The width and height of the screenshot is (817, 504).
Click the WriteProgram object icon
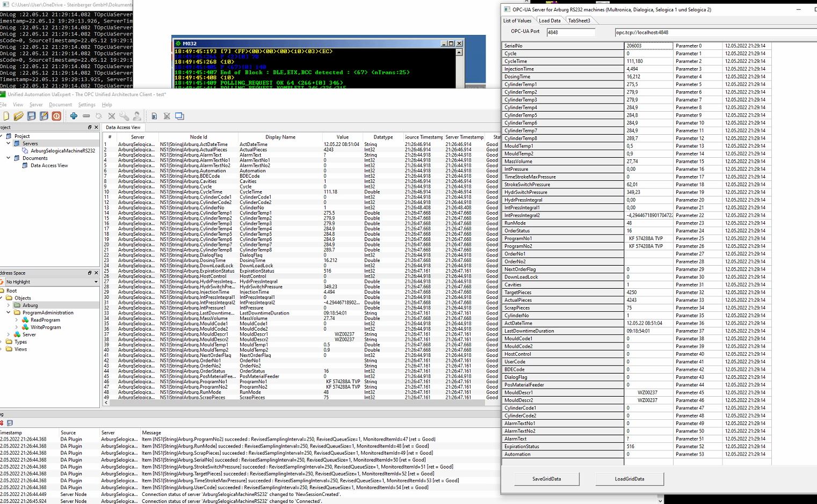pos(25,327)
